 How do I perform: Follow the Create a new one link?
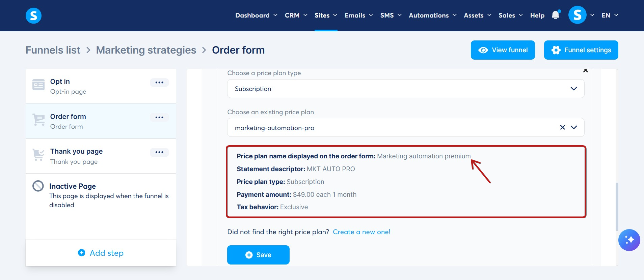(x=361, y=232)
